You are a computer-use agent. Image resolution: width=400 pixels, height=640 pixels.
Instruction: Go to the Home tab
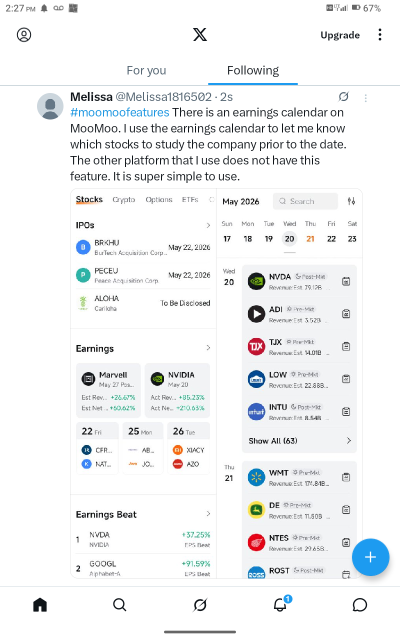click(40, 604)
